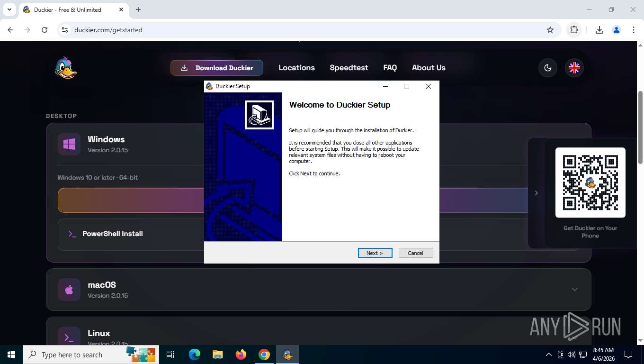
Task: Click the address bar URL field
Action: (x=308, y=30)
